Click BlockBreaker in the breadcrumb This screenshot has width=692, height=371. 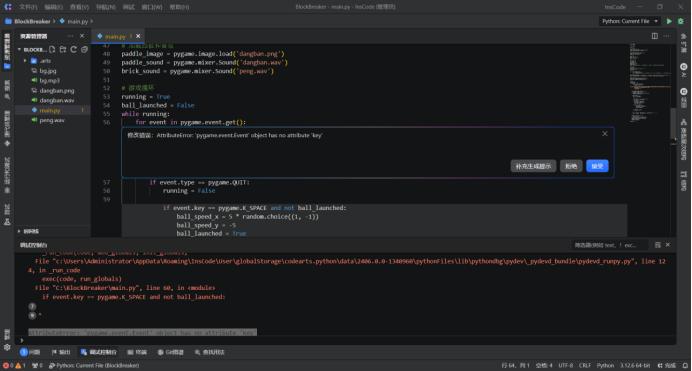32,21
